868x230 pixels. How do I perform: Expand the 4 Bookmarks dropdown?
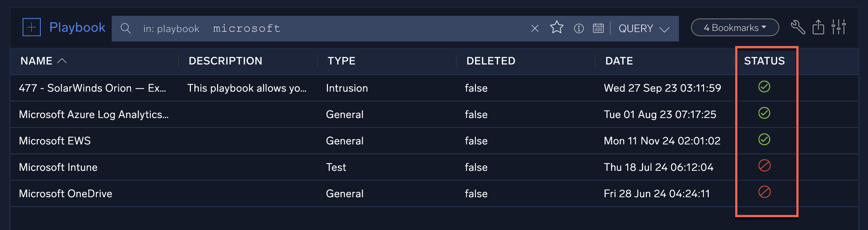click(734, 27)
